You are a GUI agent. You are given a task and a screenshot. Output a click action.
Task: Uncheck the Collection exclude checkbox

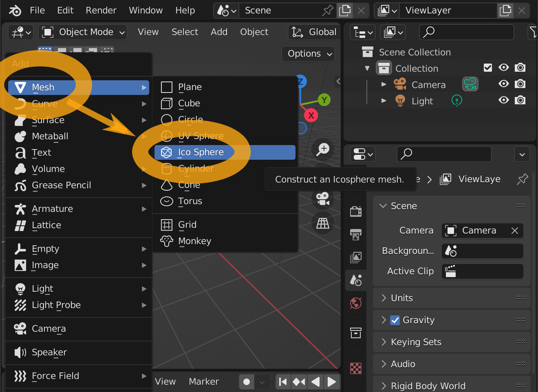click(488, 68)
